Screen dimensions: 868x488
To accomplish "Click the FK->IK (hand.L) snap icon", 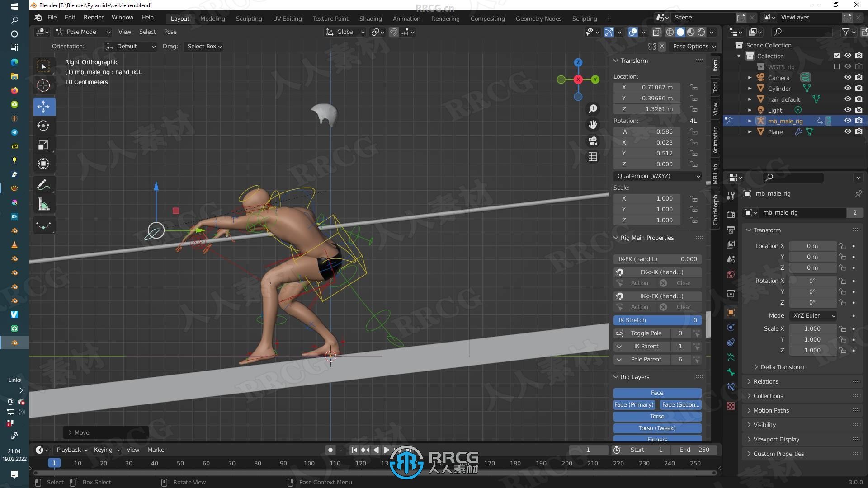I will pyautogui.click(x=619, y=272).
